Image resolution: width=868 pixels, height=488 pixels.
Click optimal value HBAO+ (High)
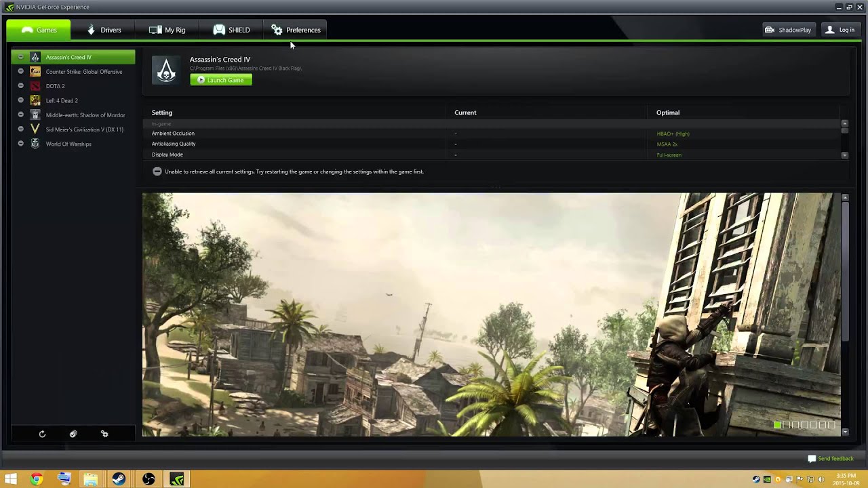point(673,134)
